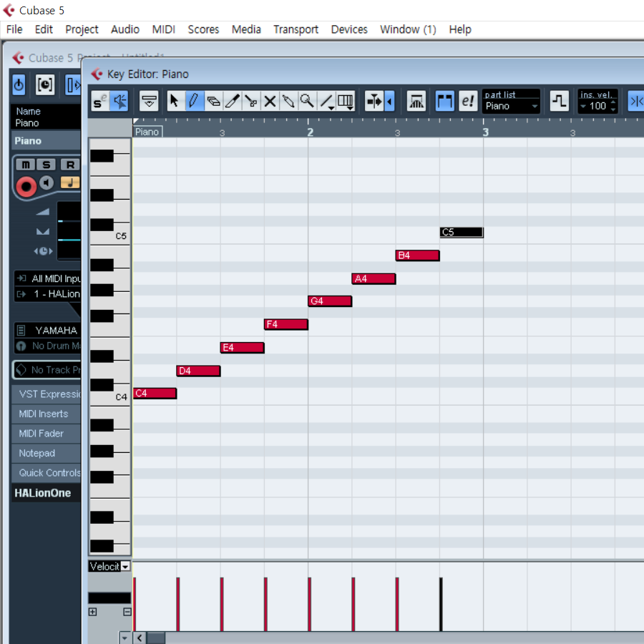The image size is (644, 644).
Task: Click the Auto Select Controllers button
Action: pos(416,101)
